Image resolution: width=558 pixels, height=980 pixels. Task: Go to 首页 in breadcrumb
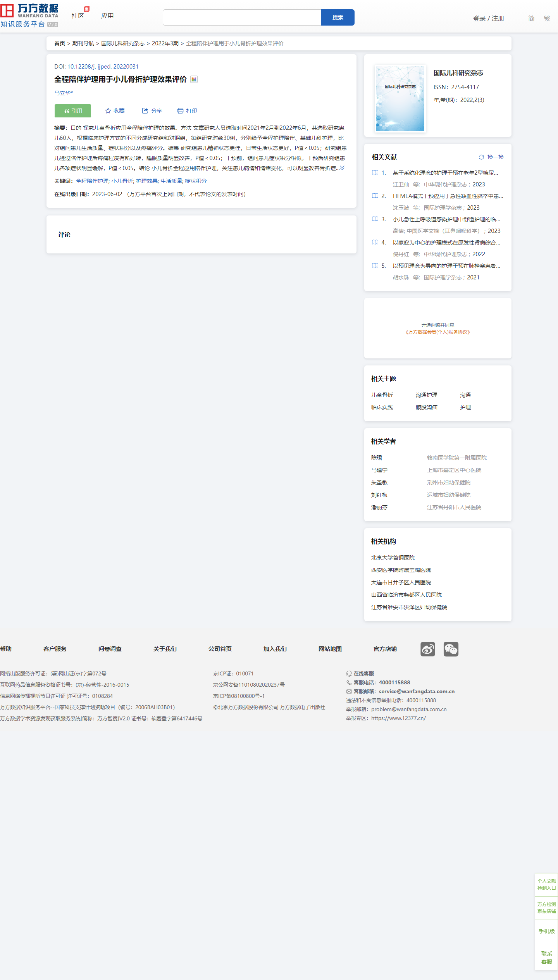(60, 43)
